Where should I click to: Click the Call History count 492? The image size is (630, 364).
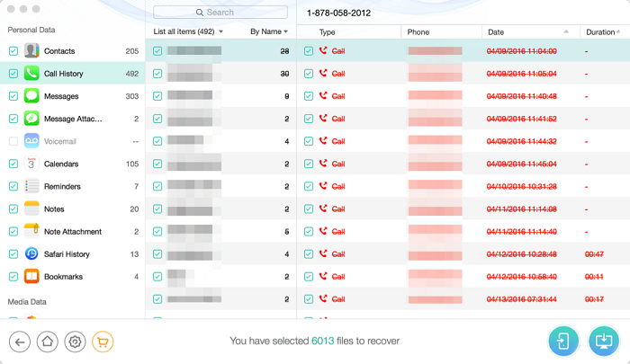(131, 74)
